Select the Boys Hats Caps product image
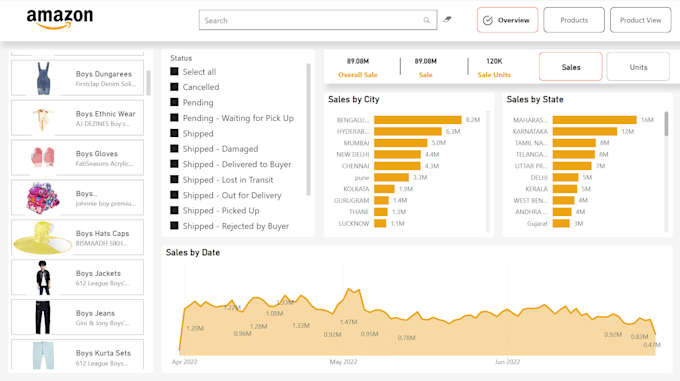680x381 pixels. (x=42, y=237)
